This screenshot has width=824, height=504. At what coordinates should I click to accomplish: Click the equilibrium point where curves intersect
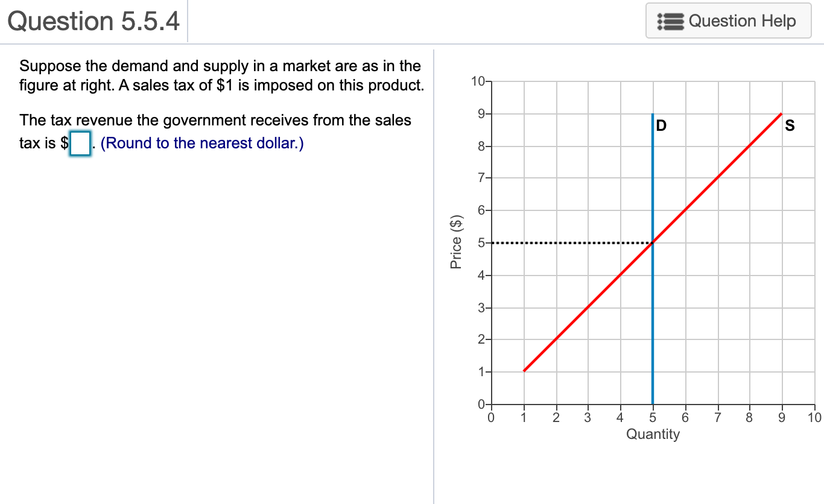coord(652,242)
